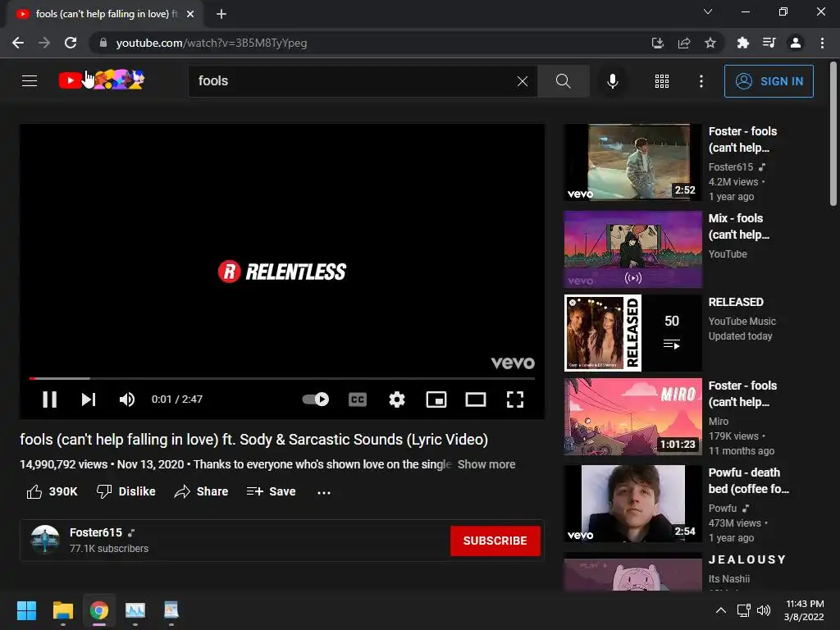
Task: Mute the video volume
Action: (x=127, y=399)
